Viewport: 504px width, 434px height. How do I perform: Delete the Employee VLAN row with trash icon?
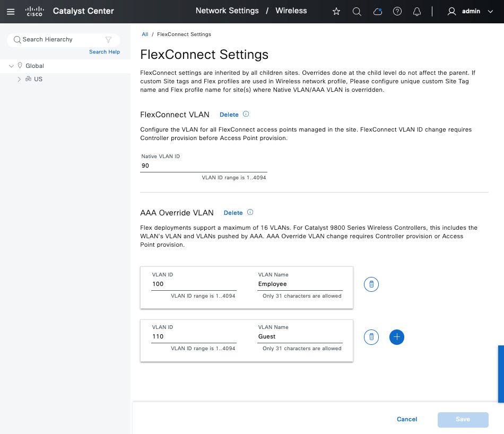[x=371, y=284]
